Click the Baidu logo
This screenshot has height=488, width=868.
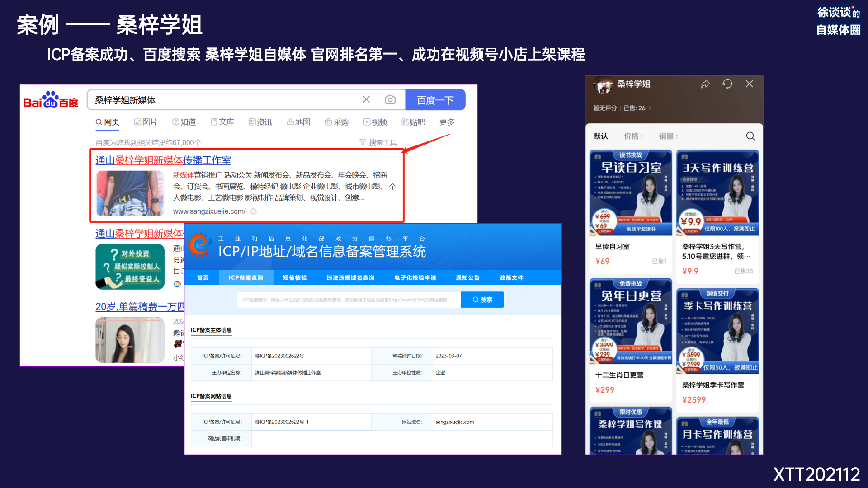[x=51, y=100]
